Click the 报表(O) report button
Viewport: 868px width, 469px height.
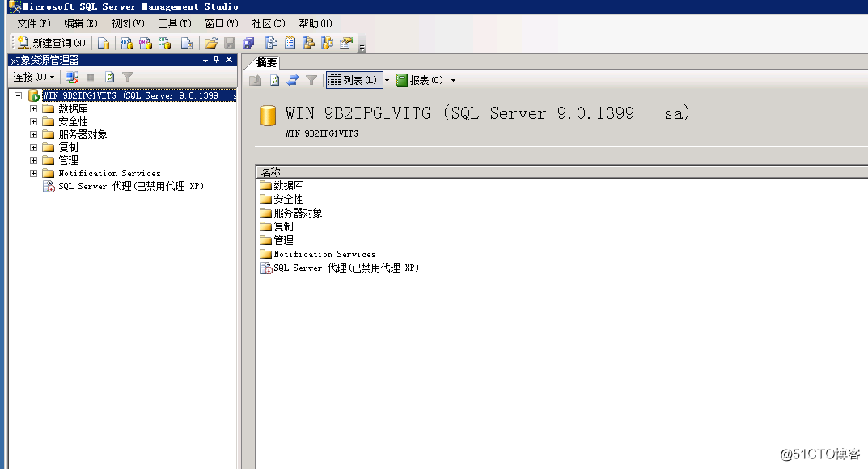420,80
